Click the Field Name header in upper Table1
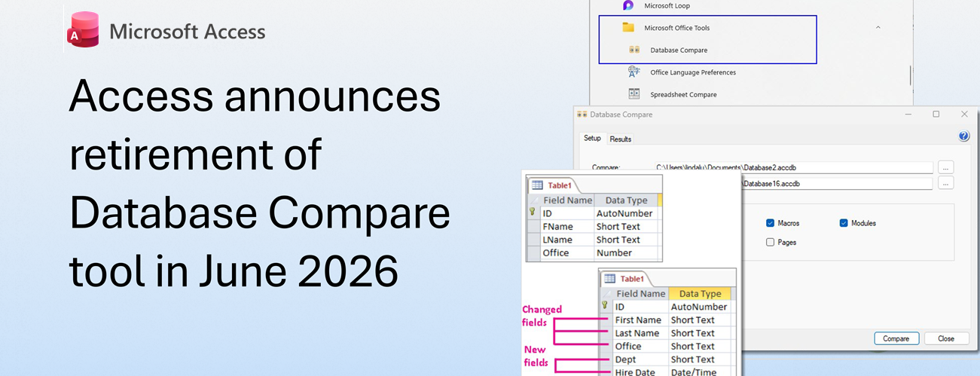This screenshot has height=376, width=980. (566, 200)
